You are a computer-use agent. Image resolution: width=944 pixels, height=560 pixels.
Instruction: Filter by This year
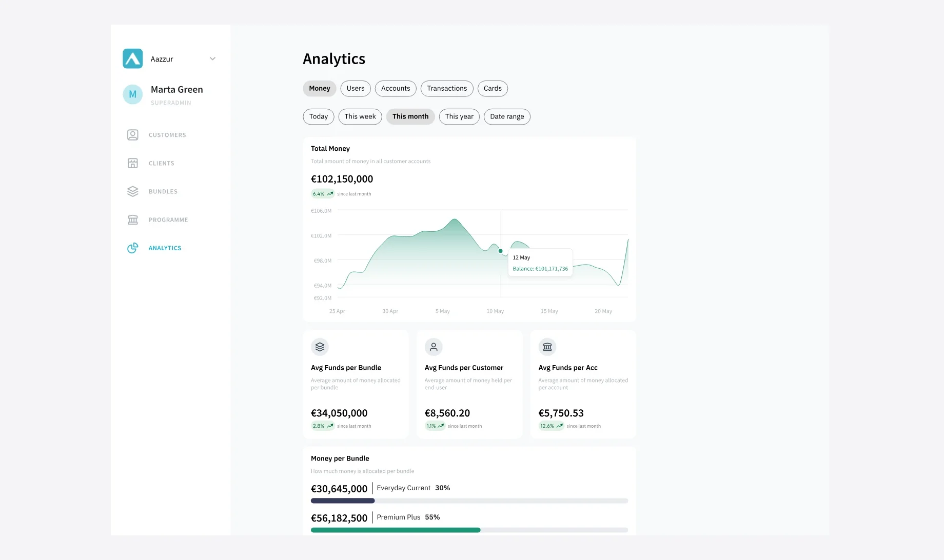pos(459,116)
